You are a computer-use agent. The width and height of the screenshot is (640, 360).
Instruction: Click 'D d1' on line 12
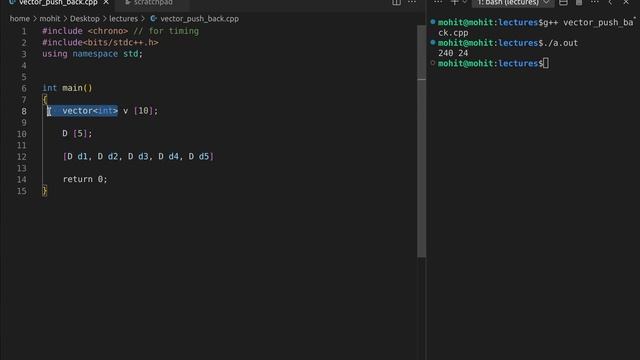coord(77,156)
